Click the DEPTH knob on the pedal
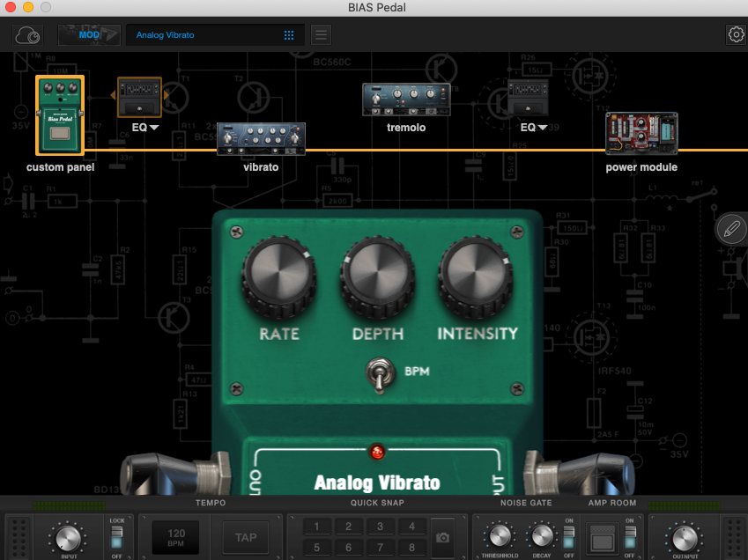Image resolution: width=748 pixels, height=560 pixels. [x=377, y=276]
